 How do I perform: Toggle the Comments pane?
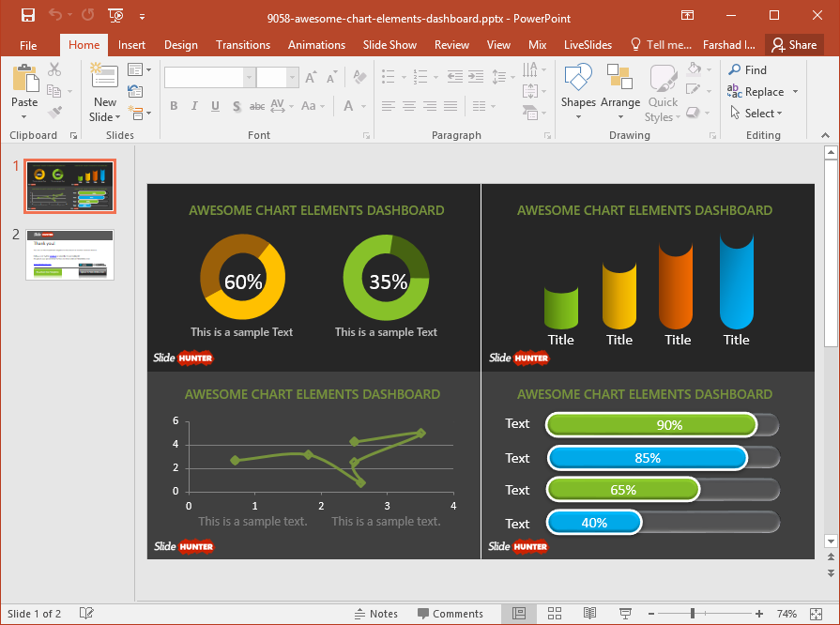[x=449, y=614]
